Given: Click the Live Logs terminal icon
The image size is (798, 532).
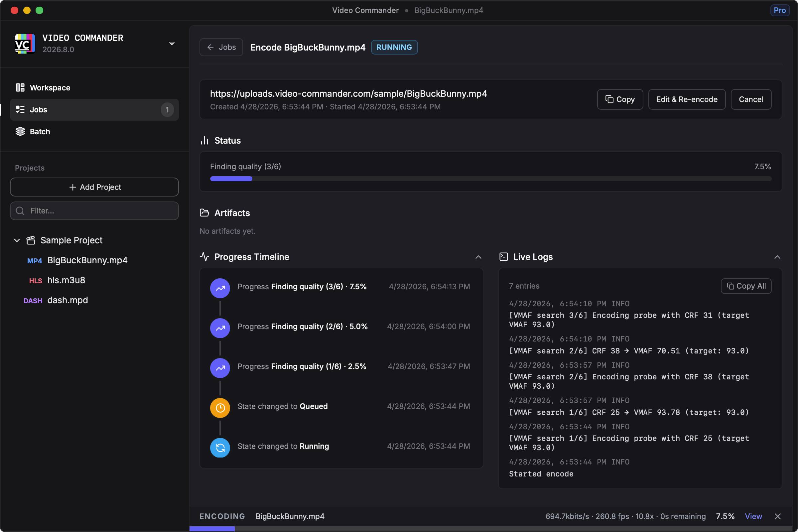Looking at the screenshot, I should 503,257.
